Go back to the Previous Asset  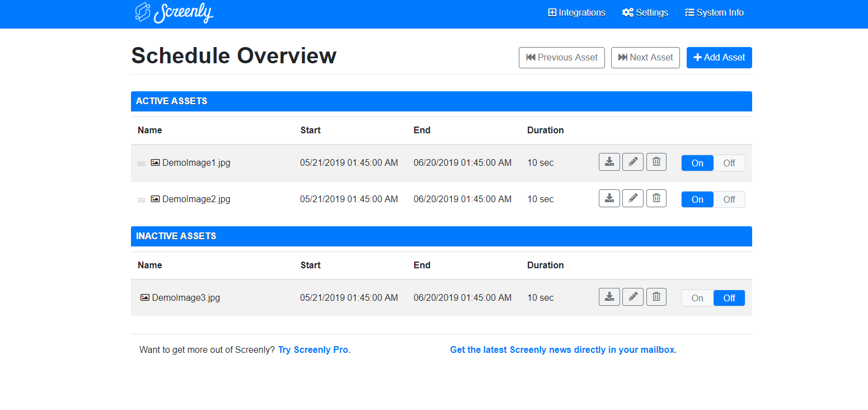tap(561, 58)
